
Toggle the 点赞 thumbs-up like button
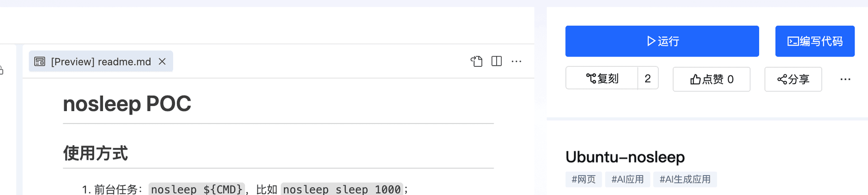pyautogui.click(x=711, y=79)
